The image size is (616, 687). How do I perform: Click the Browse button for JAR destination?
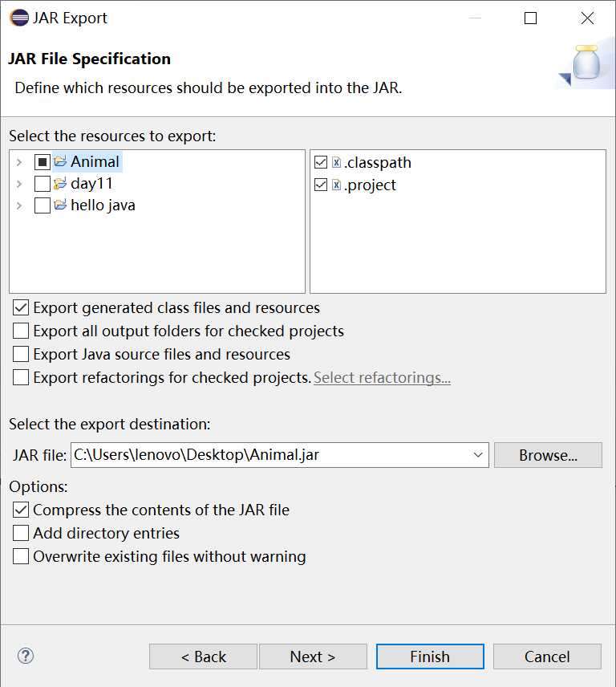click(x=548, y=455)
